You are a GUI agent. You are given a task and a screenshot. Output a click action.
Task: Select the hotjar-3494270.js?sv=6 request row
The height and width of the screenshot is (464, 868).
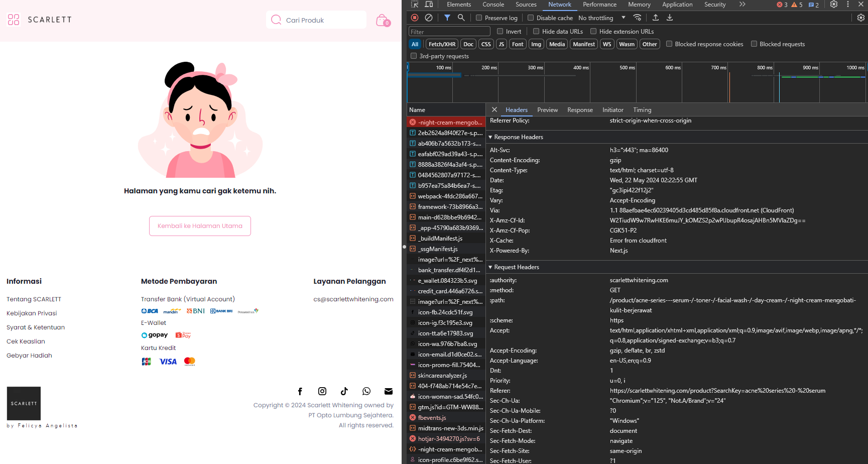(x=446, y=439)
